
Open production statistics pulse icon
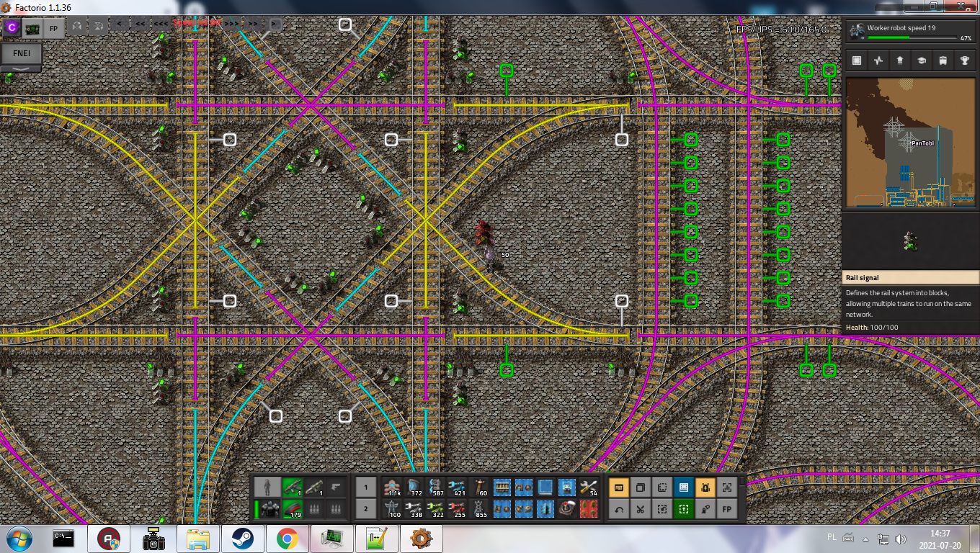point(878,61)
